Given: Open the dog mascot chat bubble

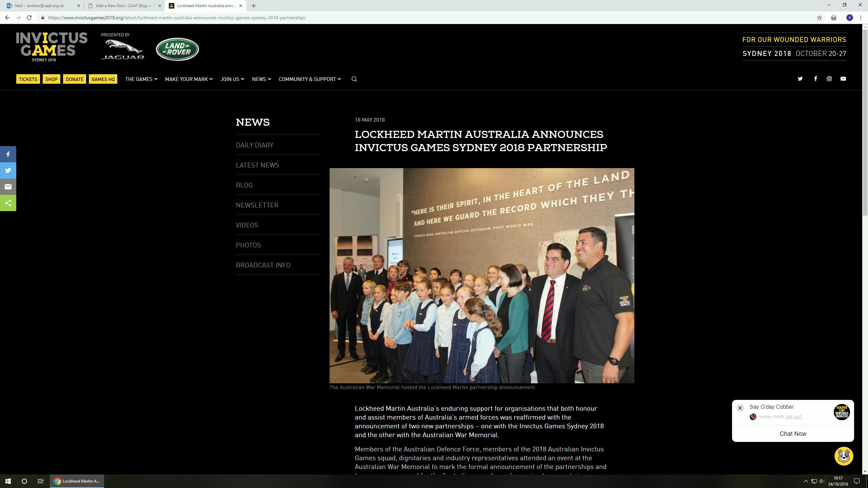Looking at the screenshot, I should coord(844,456).
